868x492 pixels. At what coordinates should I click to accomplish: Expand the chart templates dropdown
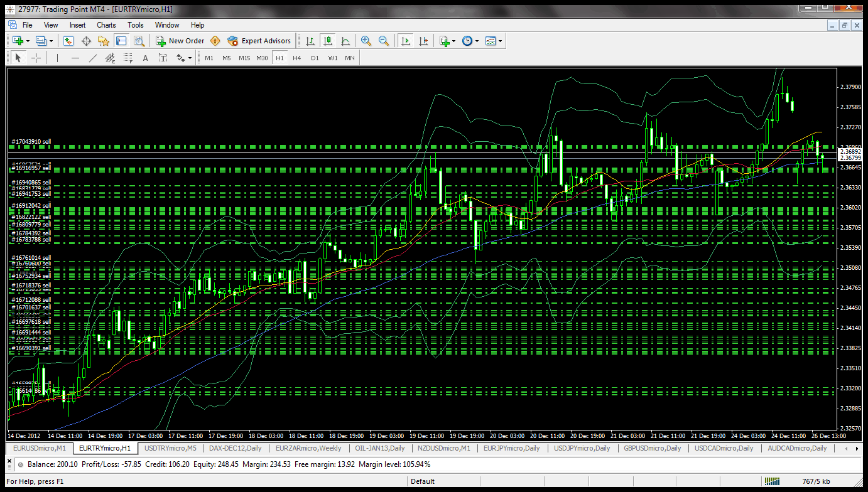point(500,41)
